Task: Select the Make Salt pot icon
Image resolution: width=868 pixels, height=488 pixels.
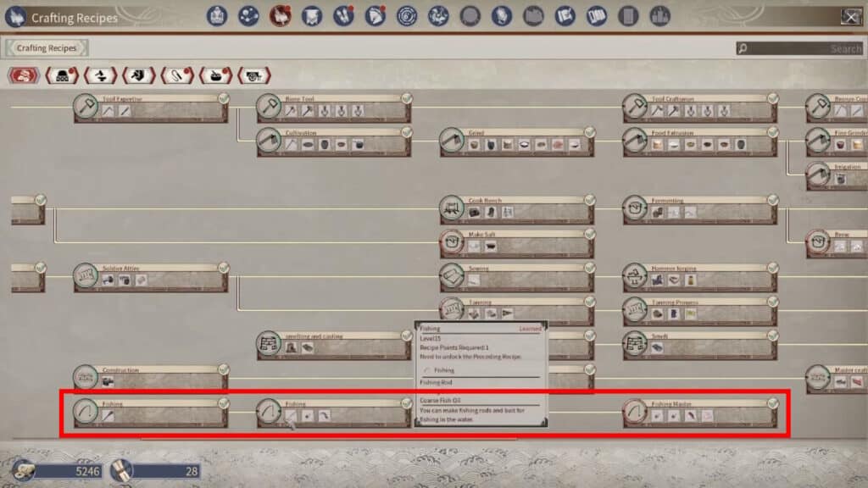Action: [x=452, y=241]
